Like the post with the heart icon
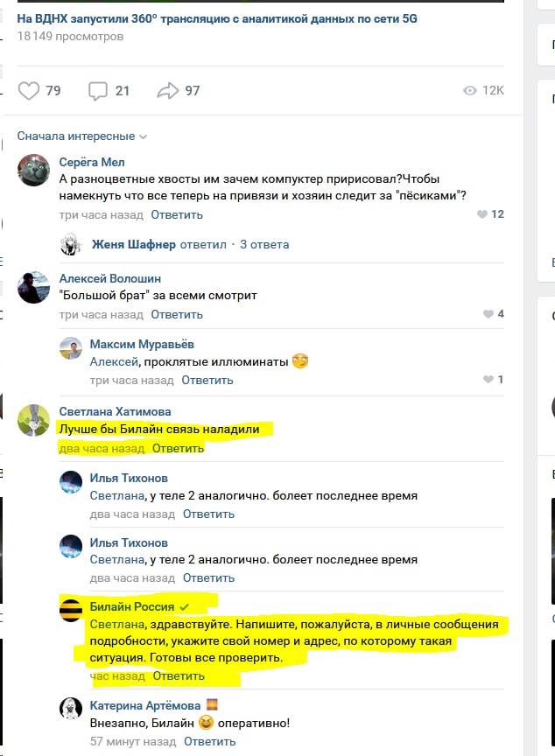555x756 pixels. [28, 91]
